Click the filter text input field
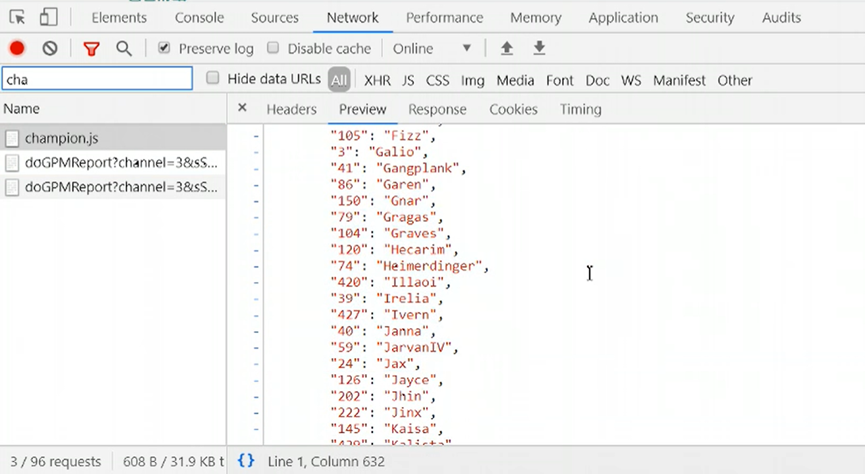This screenshot has width=865, height=474. tap(97, 79)
